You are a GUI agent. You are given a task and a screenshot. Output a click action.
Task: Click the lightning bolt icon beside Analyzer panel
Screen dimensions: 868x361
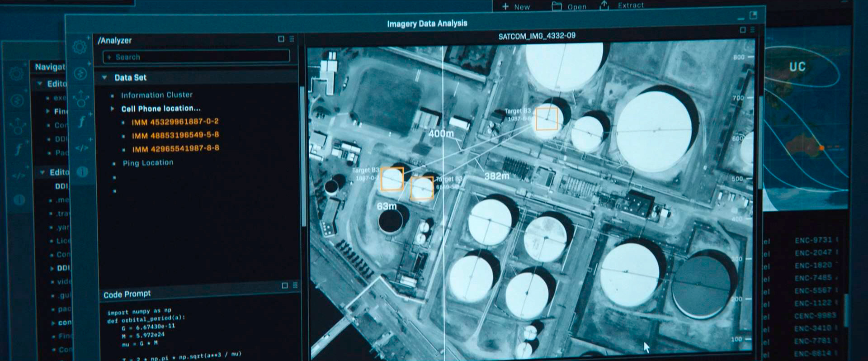pos(80,74)
